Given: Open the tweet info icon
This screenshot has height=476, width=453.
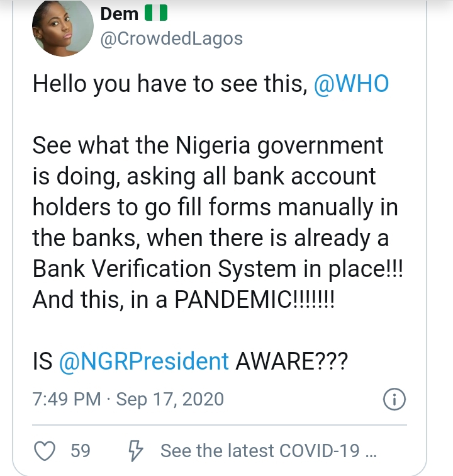Looking at the screenshot, I should (394, 399).
